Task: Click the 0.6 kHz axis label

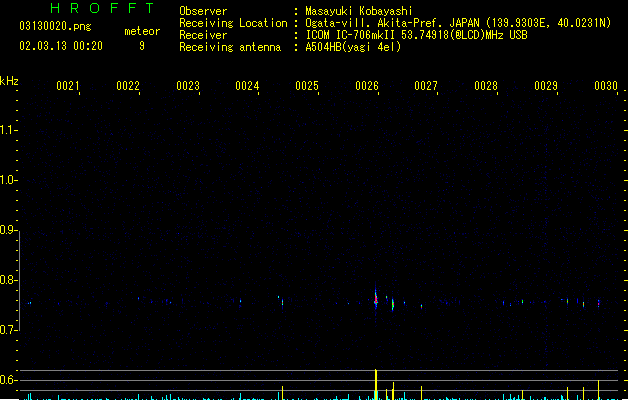Action: (7, 380)
